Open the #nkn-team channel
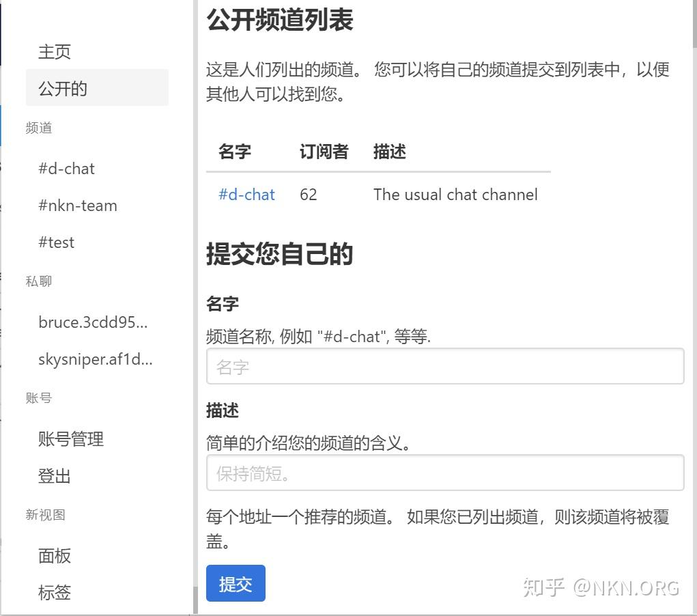 point(77,206)
